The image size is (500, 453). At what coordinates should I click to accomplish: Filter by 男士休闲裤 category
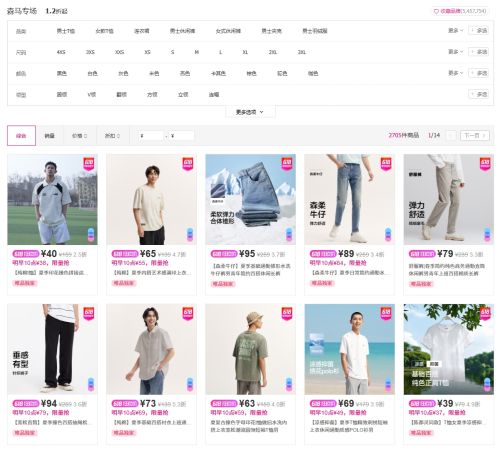pyautogui.click(x=182, y=31)
